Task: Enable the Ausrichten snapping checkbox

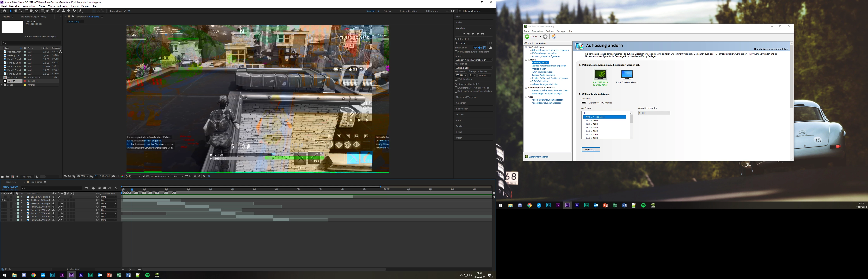Action: (109, 11)
